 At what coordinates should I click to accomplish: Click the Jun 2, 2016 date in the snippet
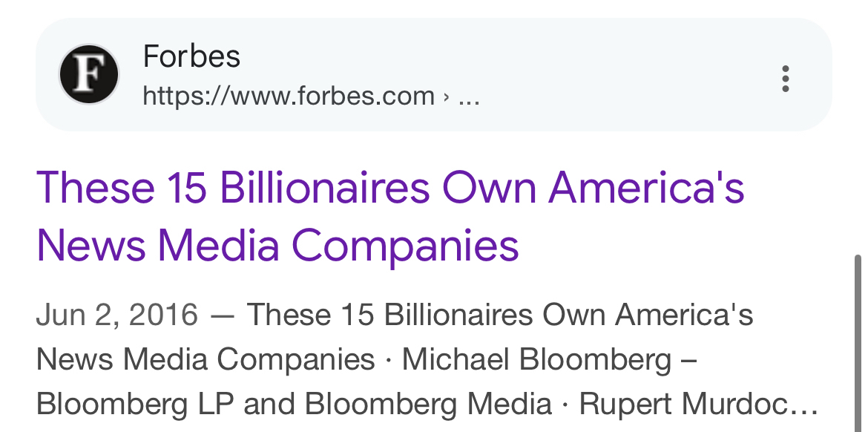(117, 315)
